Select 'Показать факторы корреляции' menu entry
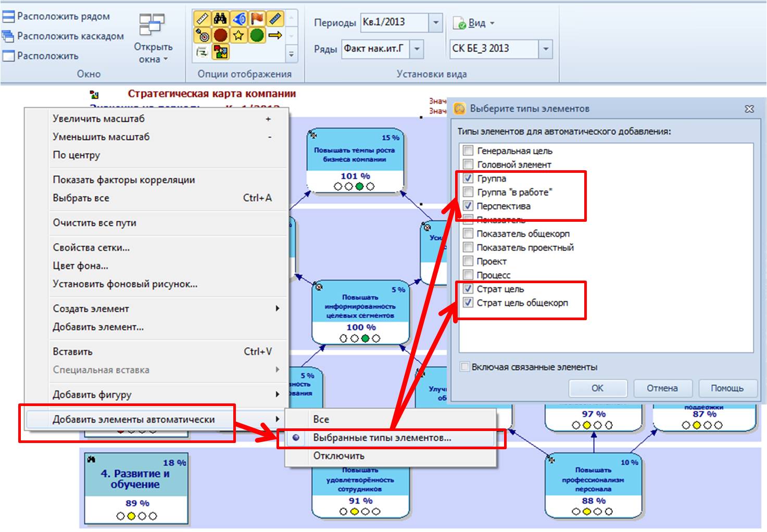The image size is (767, 532). click(x=124, y=180)
